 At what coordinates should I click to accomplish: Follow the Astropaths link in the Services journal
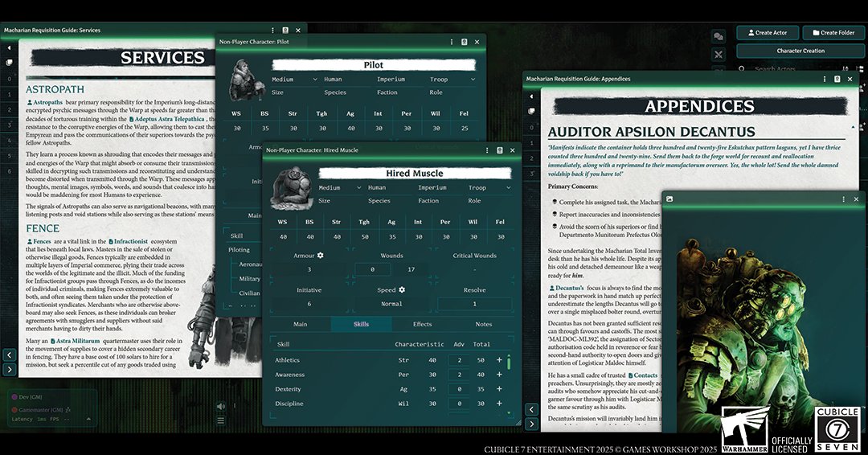[x=44, y=102]
